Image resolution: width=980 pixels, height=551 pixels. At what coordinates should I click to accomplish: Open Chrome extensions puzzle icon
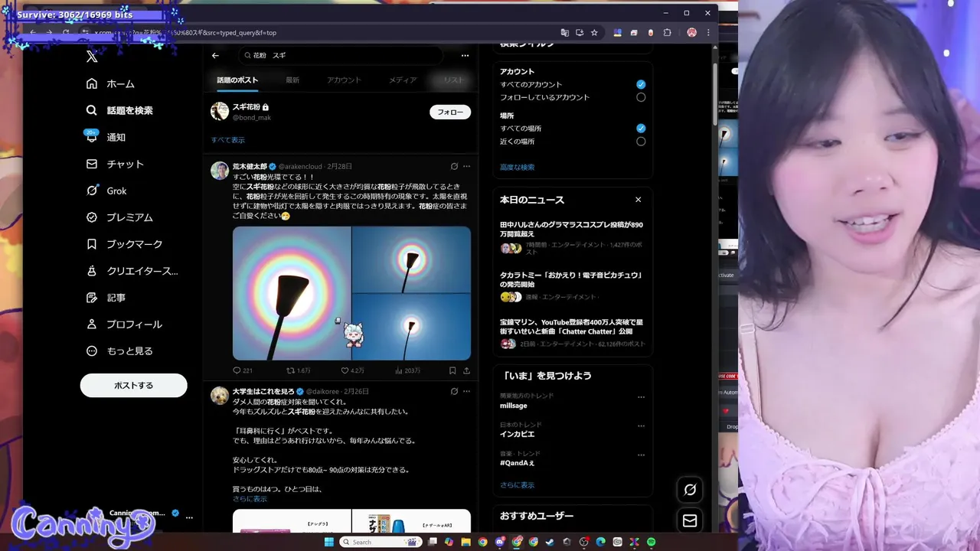(x=667, y=32)
